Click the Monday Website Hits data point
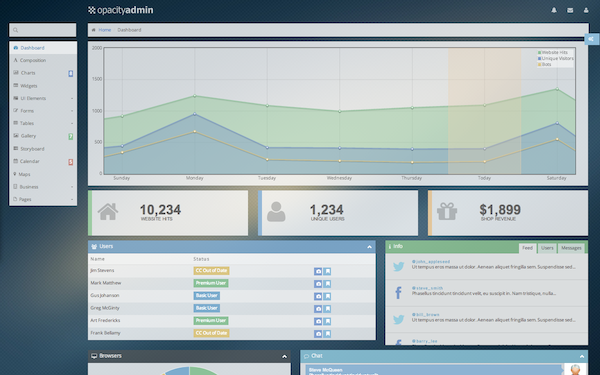Image resolution: width=600 pixels, height=375 pixels. (194, 96)
